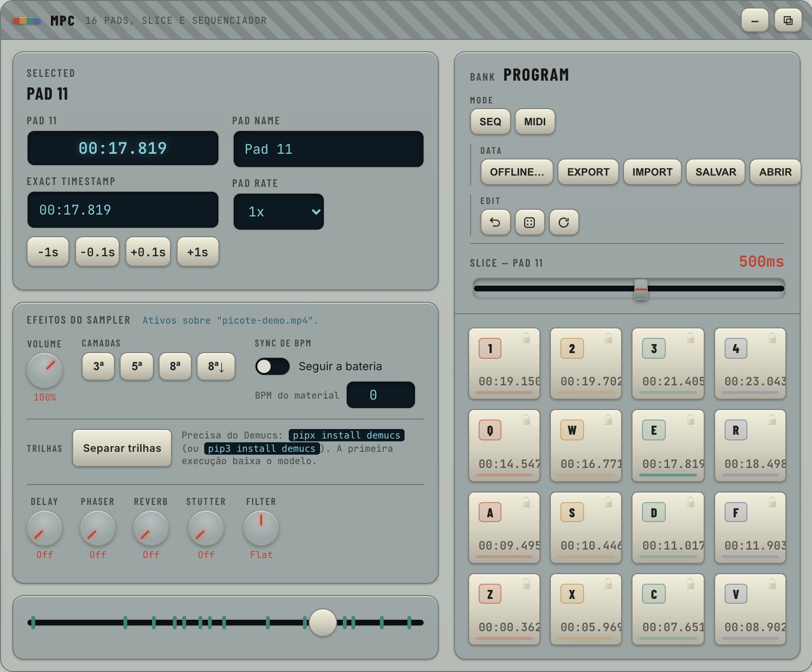Switch to SEQ mode
This screenshot has height=672, width=812.
pyautogui.click(x=491, y=121)
